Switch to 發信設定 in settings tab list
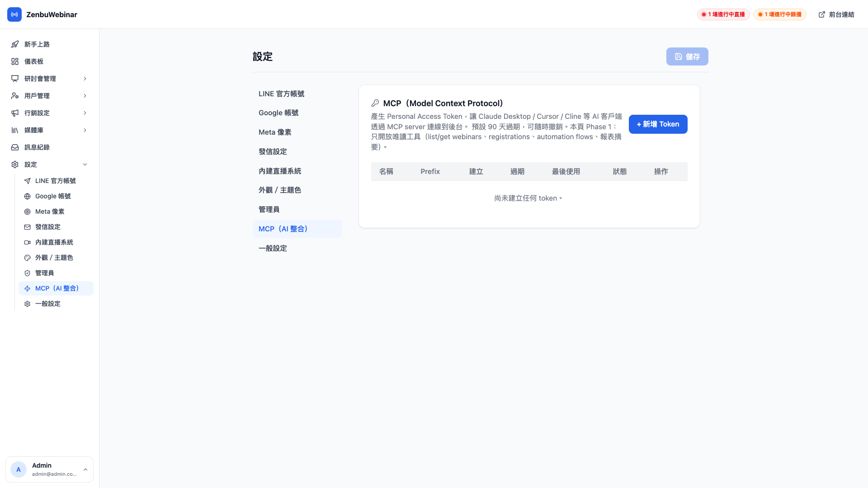The height and width of the screenshot is (488, 868). pyautogui.click(x=297, y=151)
